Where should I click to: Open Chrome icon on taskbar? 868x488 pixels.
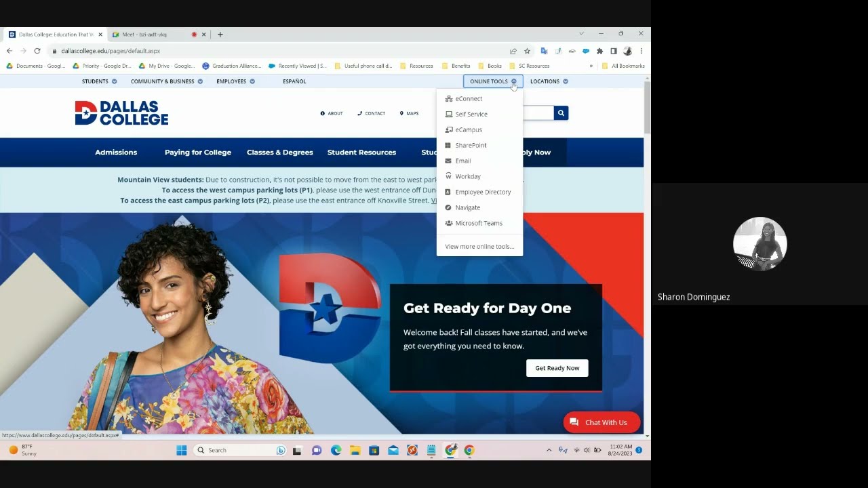(469, 450)
